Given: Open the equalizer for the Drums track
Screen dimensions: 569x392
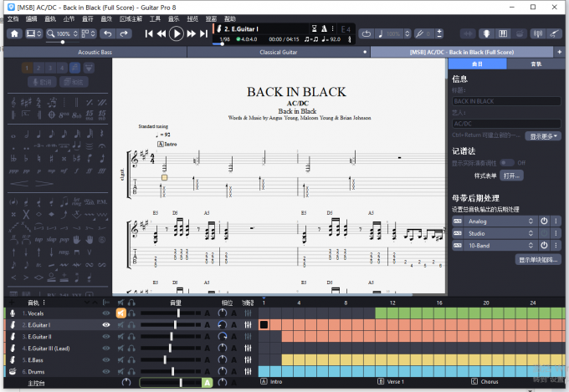Looking at the screenshot, I should [249, 371].
